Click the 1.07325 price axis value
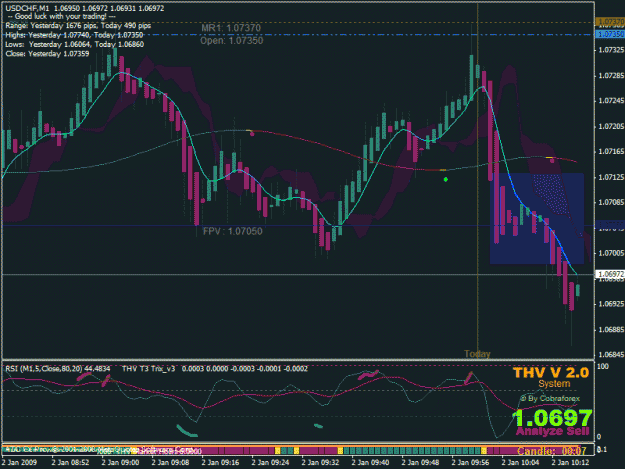The width and height of the screenshot is (625, 469). pyautogui.click(x=611, y=50)
